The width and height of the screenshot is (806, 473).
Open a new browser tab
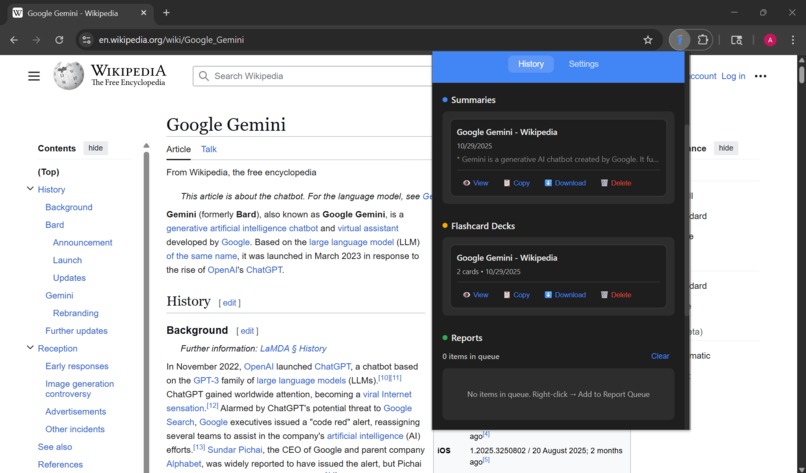tap(166, 13)
